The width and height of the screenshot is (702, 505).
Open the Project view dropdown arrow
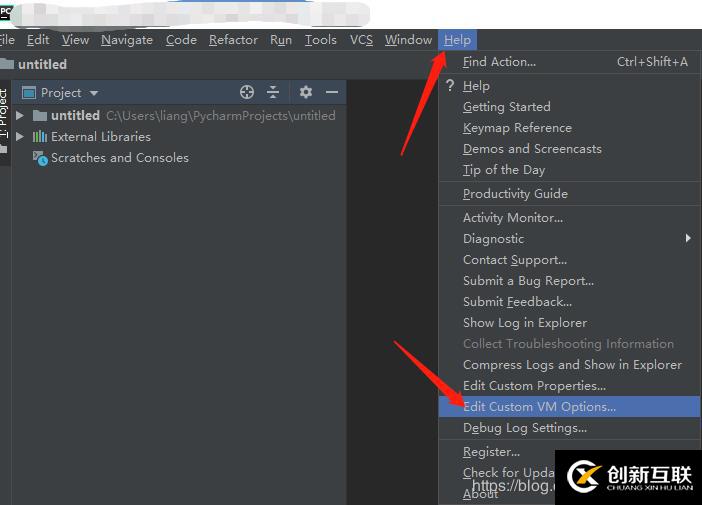click(94, 93)
